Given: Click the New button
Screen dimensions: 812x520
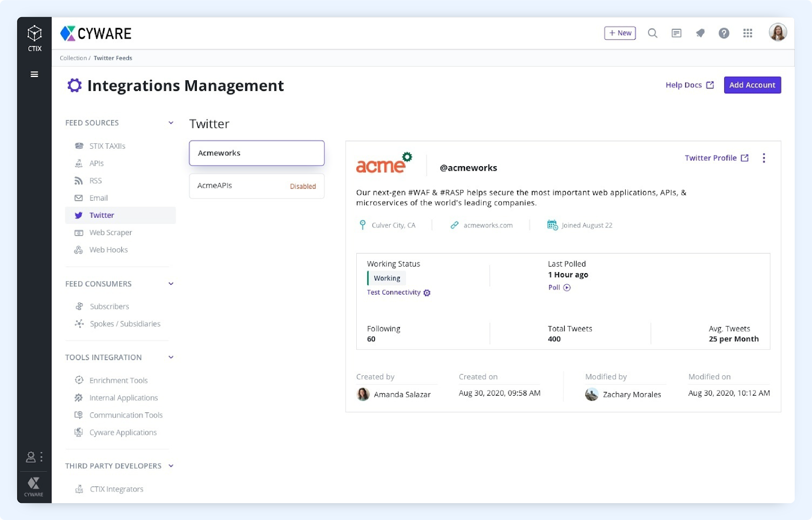Looking at the screenshot, I should click(620, 33).
